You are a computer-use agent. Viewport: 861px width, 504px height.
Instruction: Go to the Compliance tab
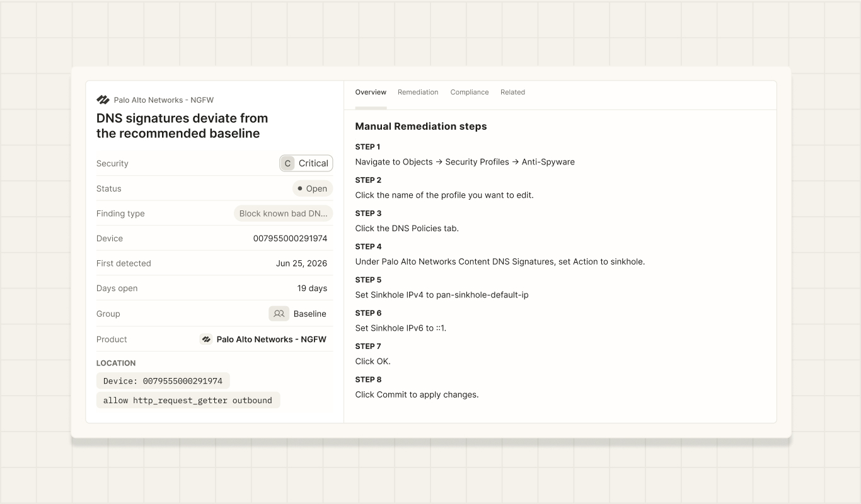tap(470, 92)
